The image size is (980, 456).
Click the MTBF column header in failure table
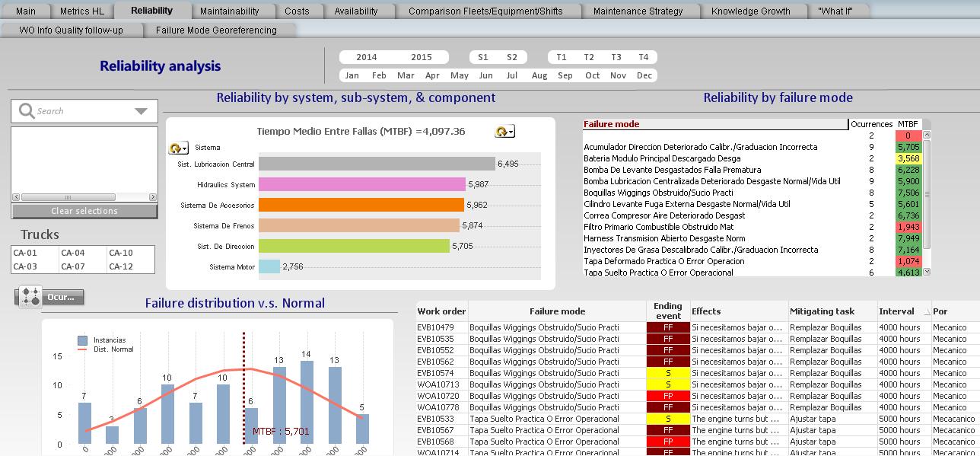907,124
